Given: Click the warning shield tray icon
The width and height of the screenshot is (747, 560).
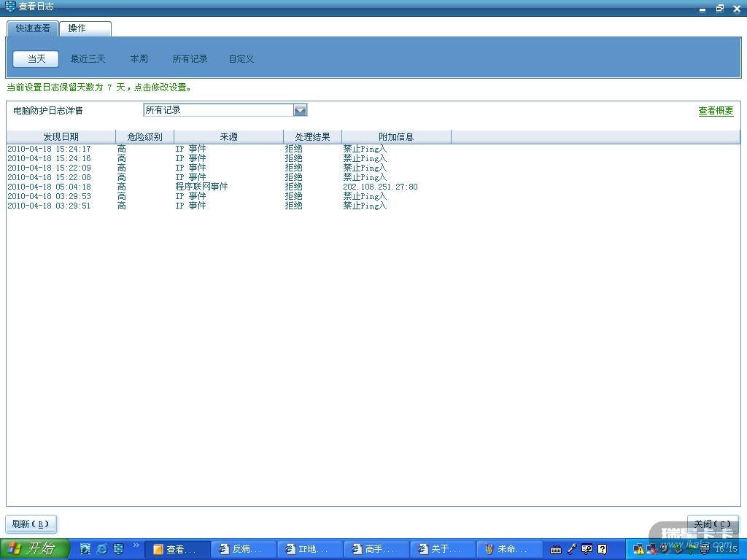Looking at the screenshot, I should 638,550.
